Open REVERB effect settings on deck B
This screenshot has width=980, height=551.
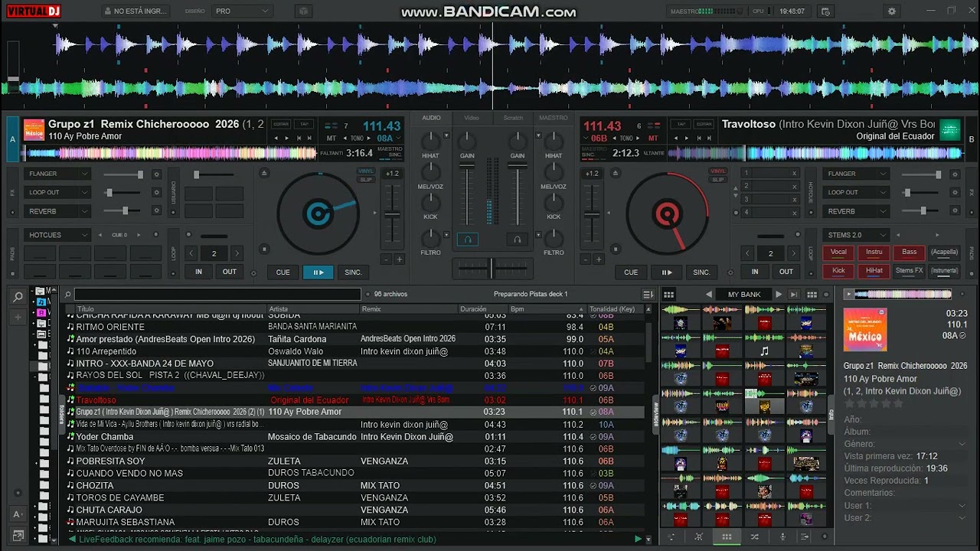[954, 210]
